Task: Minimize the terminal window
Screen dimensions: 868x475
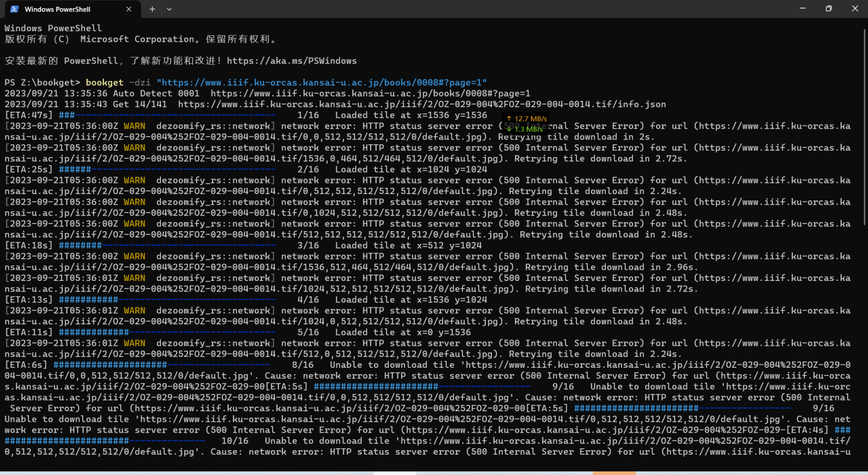Action: coord(802,9)
